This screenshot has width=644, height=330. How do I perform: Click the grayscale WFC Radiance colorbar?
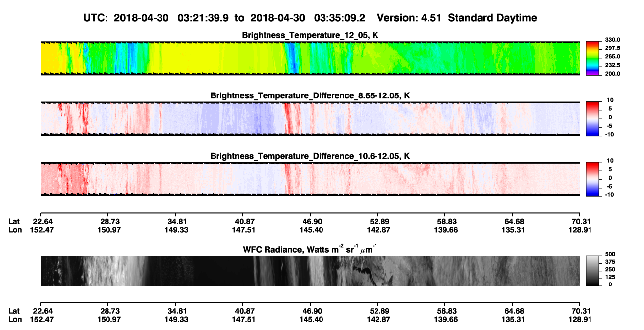[x=592, y=270]
